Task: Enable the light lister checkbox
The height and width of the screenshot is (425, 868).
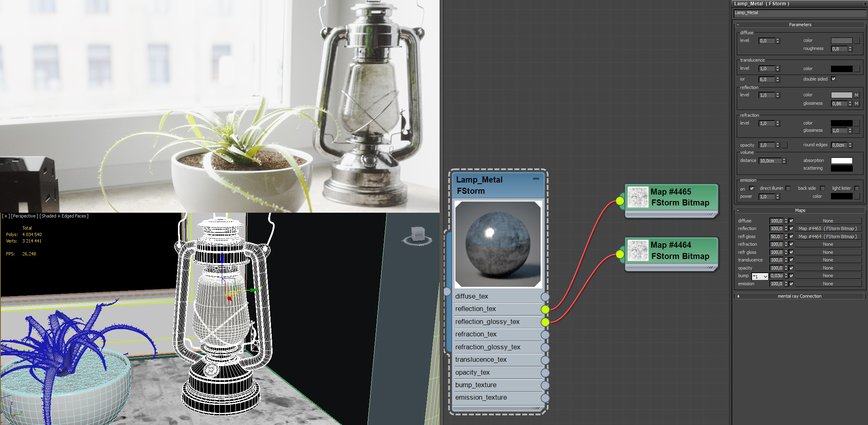Action: 857,188
